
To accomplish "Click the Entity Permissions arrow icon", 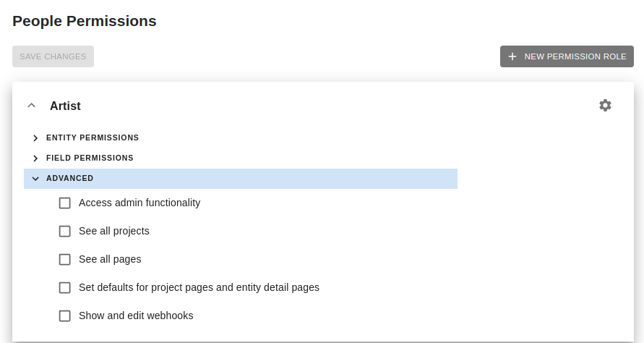I will coord(35,137).
